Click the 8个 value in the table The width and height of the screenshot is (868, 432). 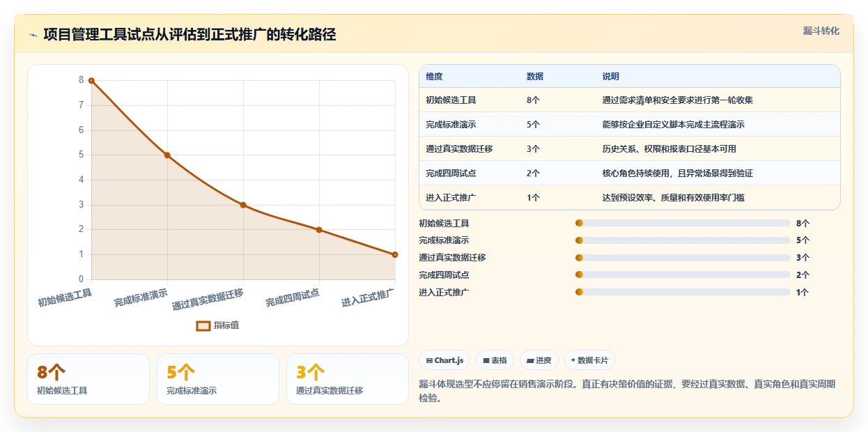(534, 100)
